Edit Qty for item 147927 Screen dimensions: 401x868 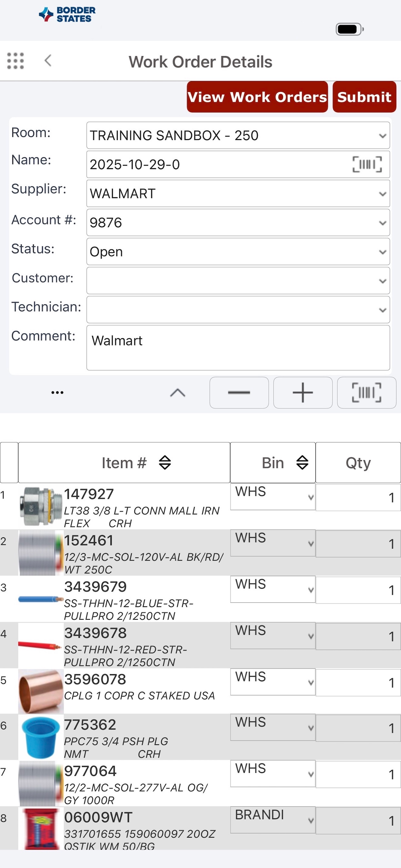(358, 497)
